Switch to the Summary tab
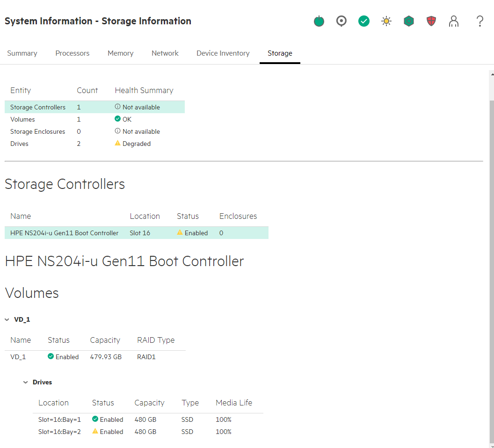This screenshot has width=494, height=448. (x=22, y=53)
